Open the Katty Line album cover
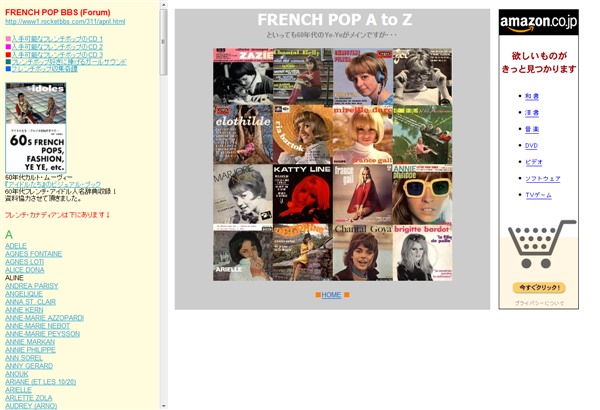This screenshot has width=600, height=410. 303,194
